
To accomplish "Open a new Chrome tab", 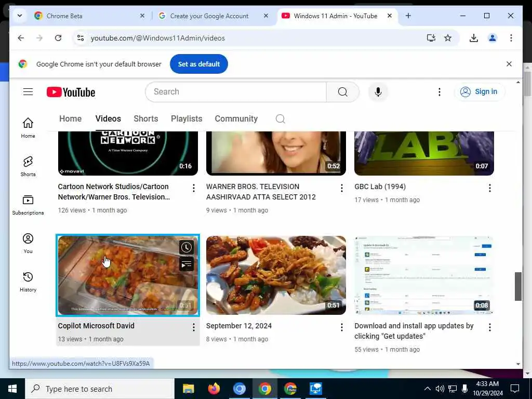I will [408, 16].
